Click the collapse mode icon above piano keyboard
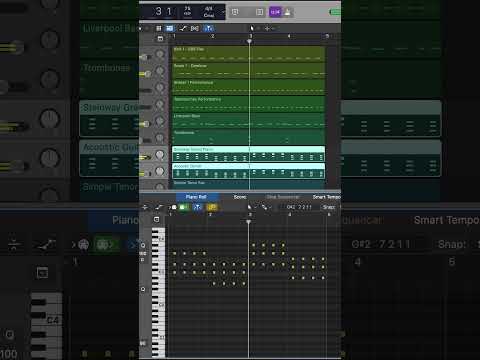The height and width of the screenshot is (360, 480). (x=157, y=219)
